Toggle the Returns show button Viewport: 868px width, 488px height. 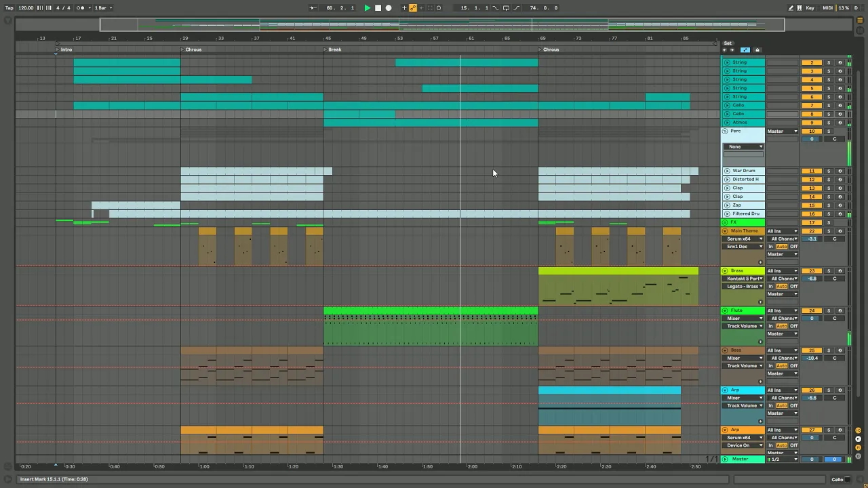coord(859,438)
